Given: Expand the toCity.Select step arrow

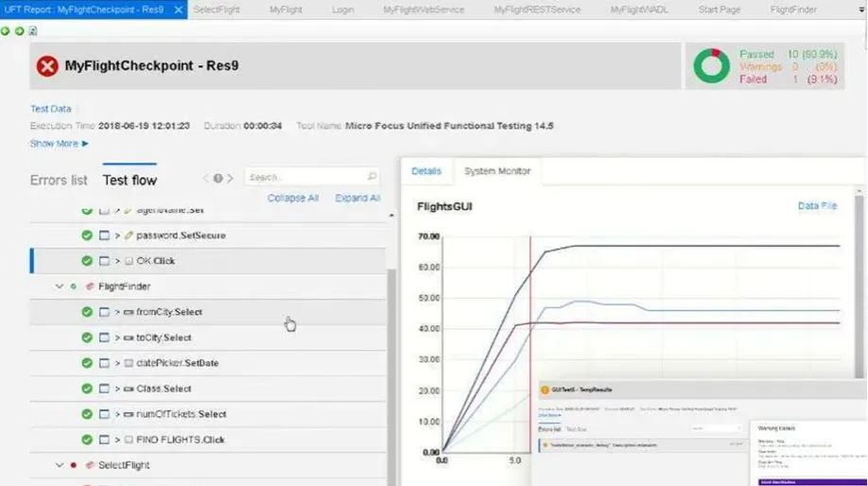Looking at the screenshot, I should 117,338.
